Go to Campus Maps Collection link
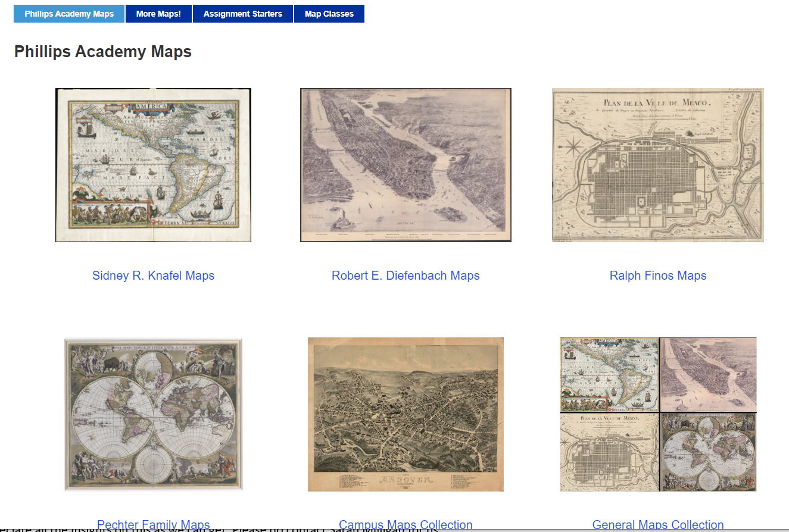789x532 pixels. (406, 525)
